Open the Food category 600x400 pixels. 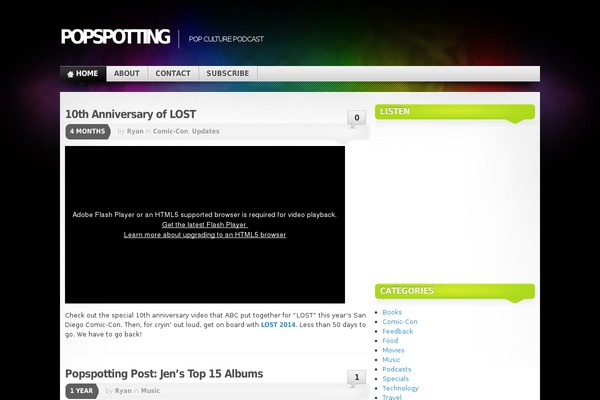coord(390,341)
